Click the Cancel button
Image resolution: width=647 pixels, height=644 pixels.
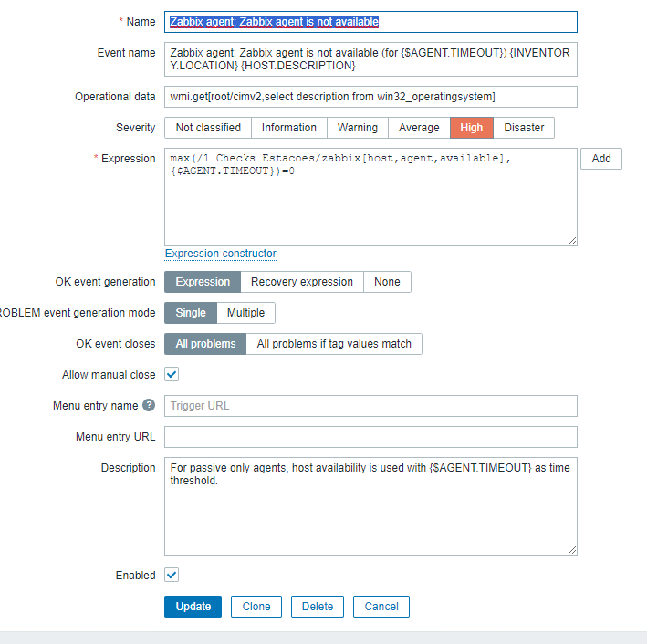[381, 607]
